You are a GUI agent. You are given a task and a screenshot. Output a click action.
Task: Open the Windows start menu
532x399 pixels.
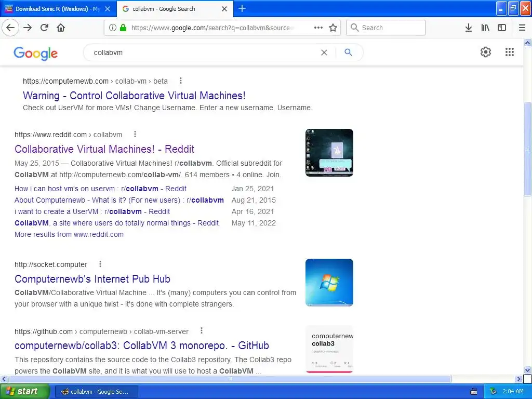coord(24,392)
